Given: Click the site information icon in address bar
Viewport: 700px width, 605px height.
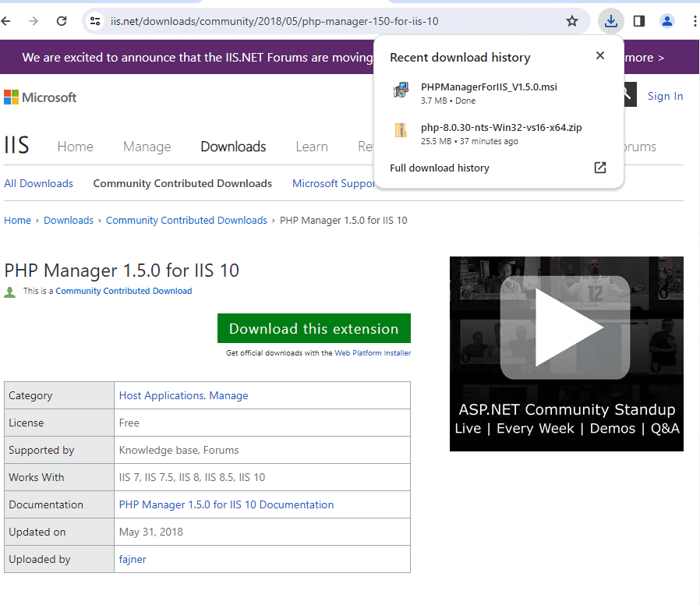Looking at the screenshot, I should click(95, 21).
